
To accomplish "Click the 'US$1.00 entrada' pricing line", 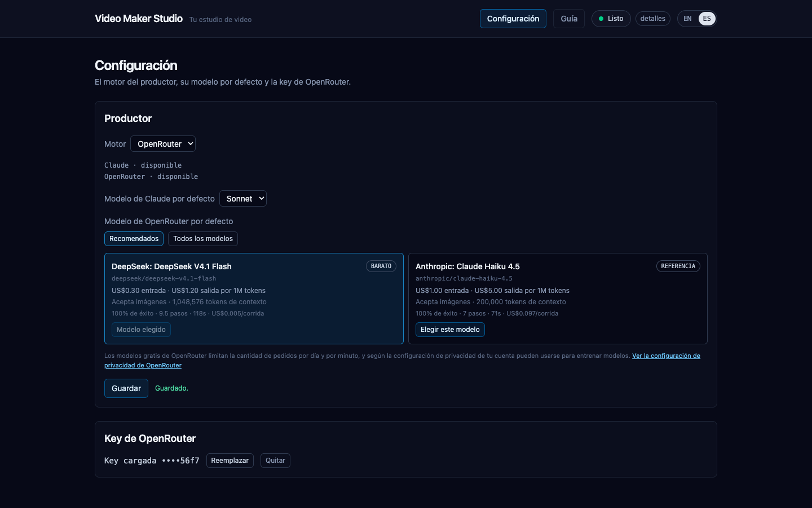I will pyautogui.click(x=492, y=291).
